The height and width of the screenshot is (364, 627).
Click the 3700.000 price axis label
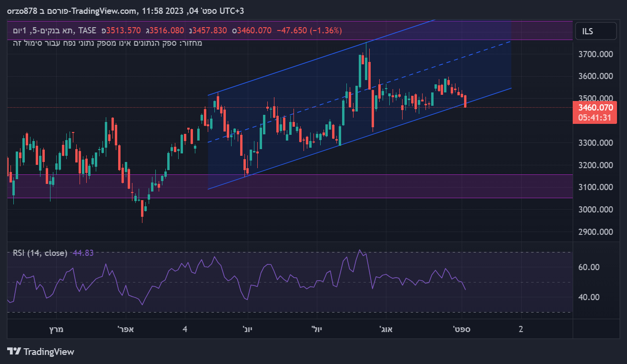click(x=595, y=54)
